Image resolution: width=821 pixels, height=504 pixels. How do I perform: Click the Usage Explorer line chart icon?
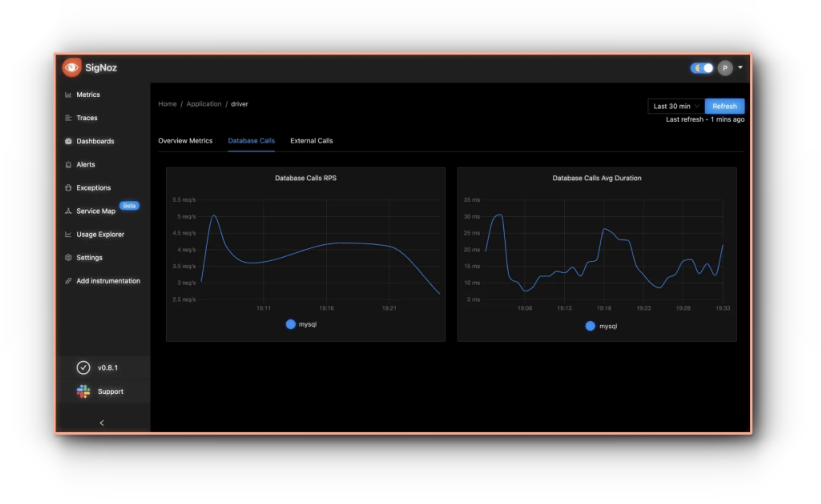68,234
